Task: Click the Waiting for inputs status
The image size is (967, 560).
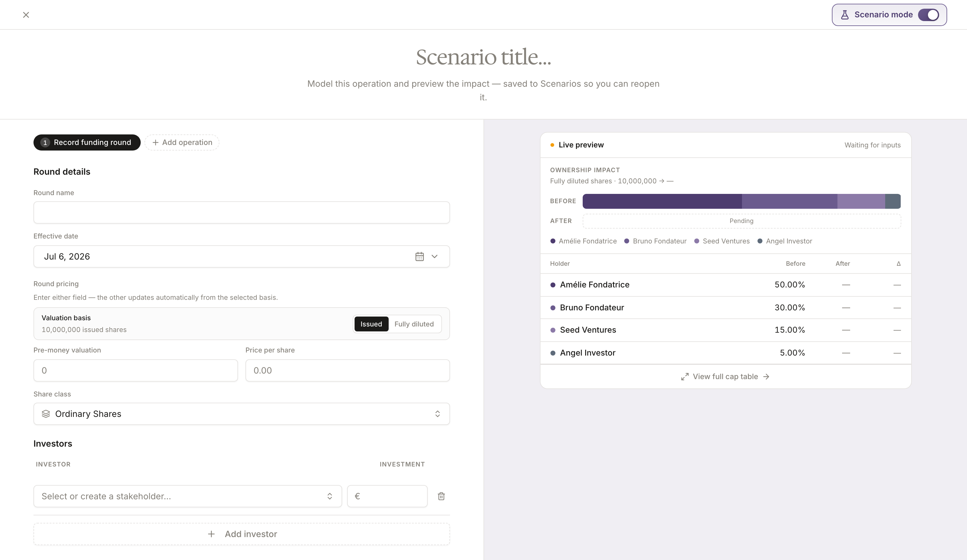Action: (872, 145)
